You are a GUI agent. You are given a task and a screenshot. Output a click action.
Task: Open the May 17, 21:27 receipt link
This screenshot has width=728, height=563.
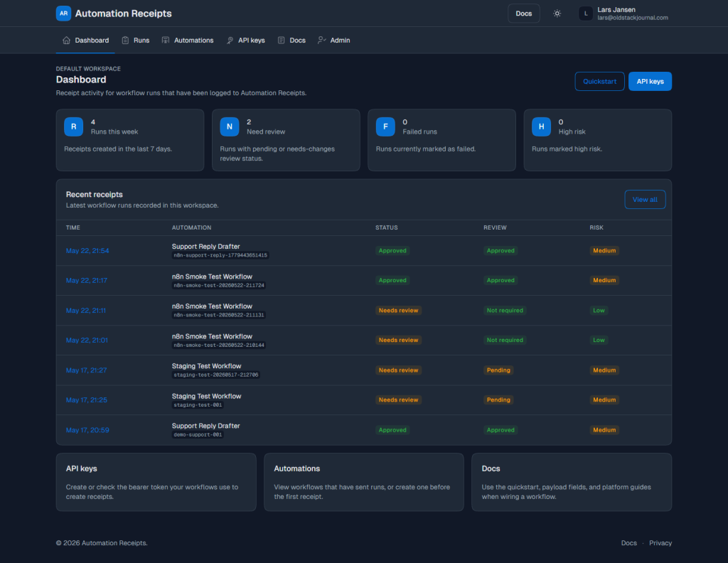(x=86, y=370)
